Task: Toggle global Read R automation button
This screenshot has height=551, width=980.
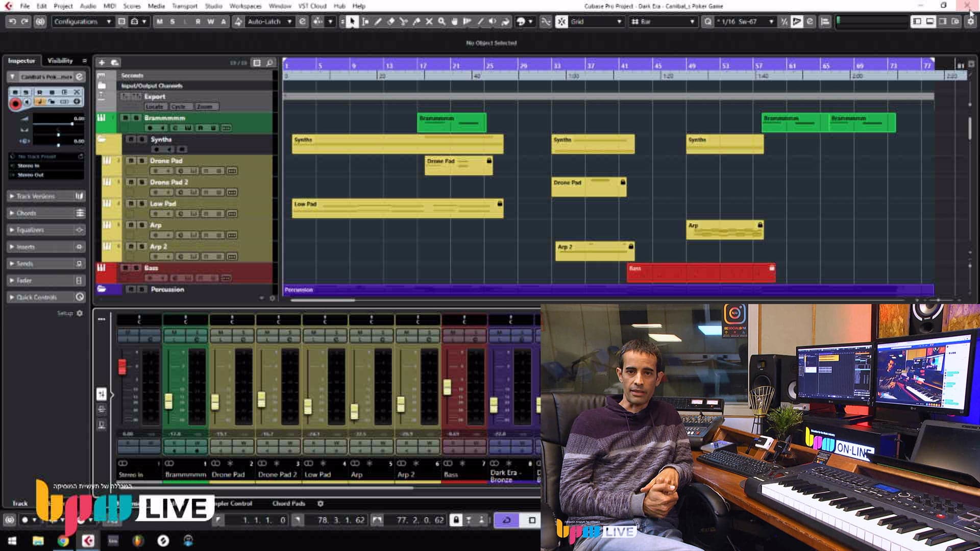Action: pyautogui.click(x=198, y=21)
